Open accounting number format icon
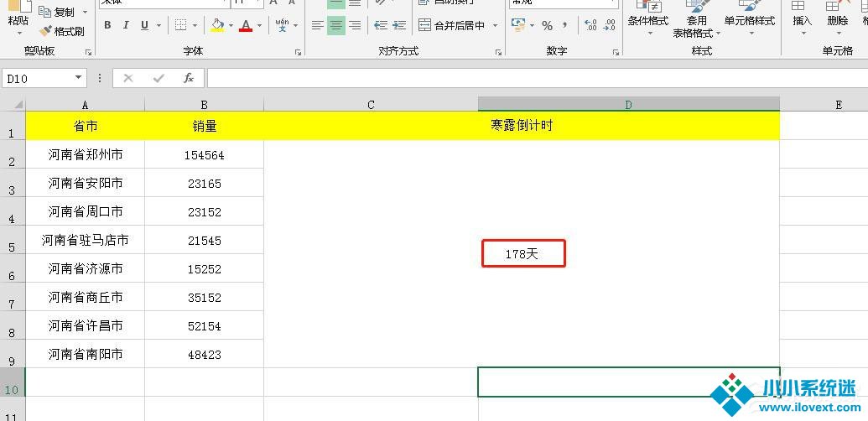The height and width of the screenshot is (421, 868). pyautogui.click(x=518, y=25)
